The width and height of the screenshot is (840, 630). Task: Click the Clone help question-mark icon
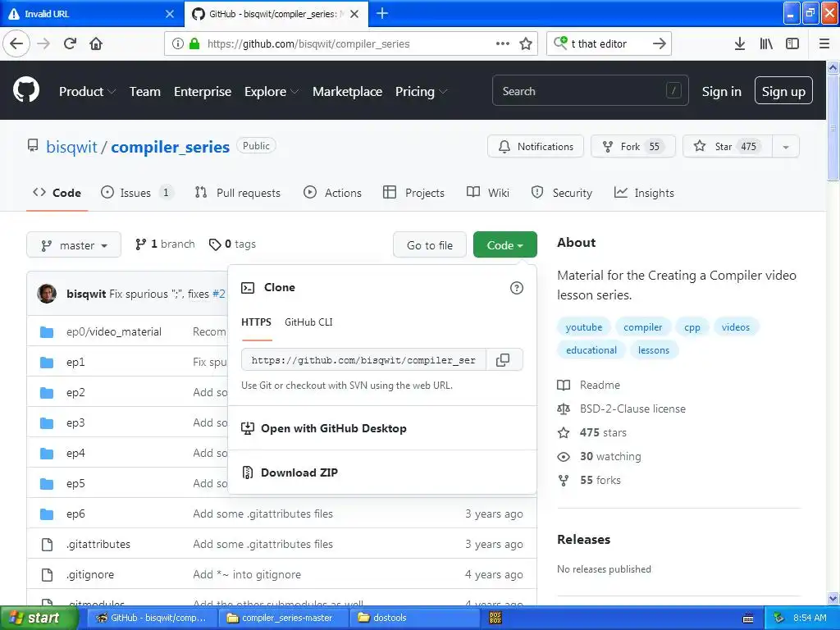tap(517, 288)
